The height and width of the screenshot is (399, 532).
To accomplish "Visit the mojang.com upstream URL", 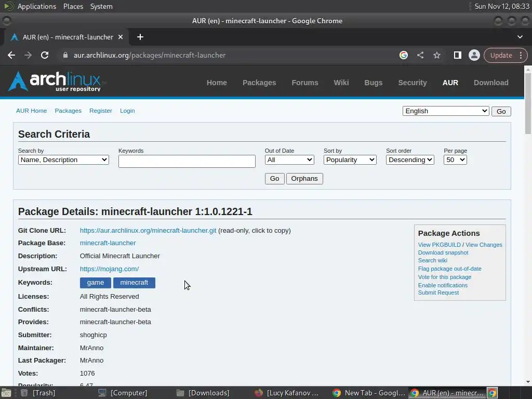I will tap(109, 269).
